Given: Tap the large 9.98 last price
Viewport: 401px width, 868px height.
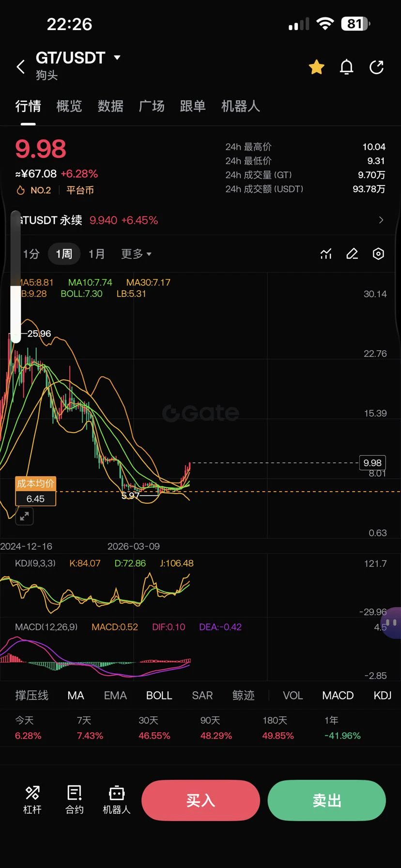Looking at the screenshot, I should click(x=41, y=149).
